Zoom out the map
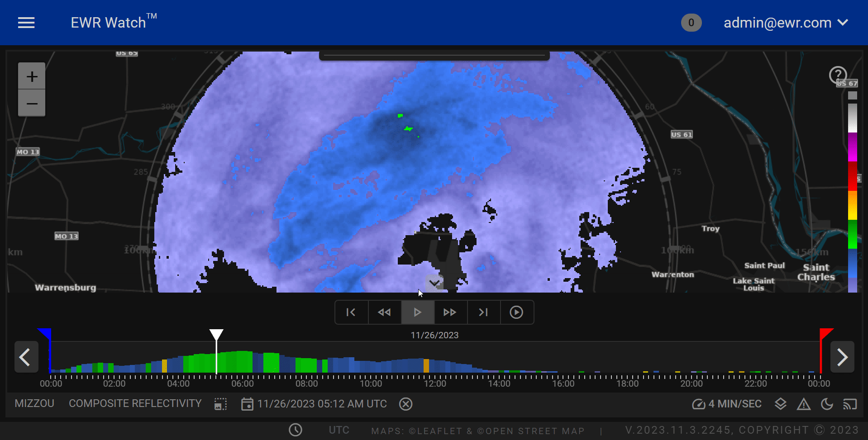868x440 pixels. point(32,104)
